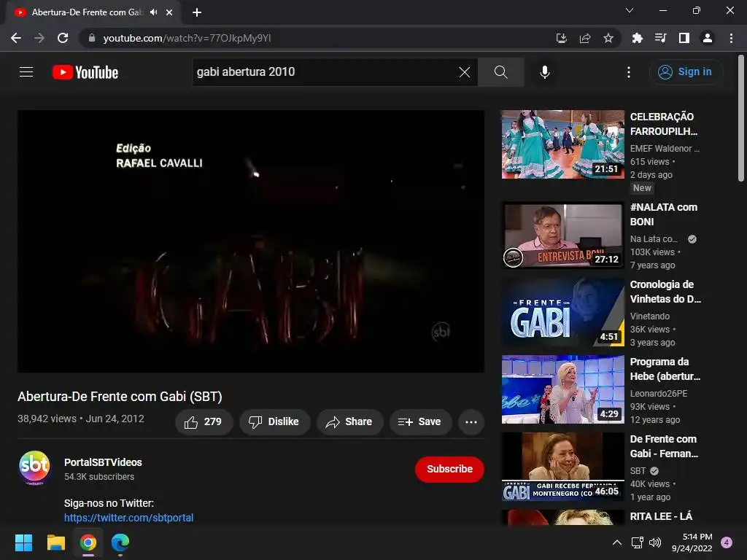This screenshot has width=747, height=560.
Task: Follow the twitter.com/sbtportal link
Action: pyautogui.click(x=128, y=518)
